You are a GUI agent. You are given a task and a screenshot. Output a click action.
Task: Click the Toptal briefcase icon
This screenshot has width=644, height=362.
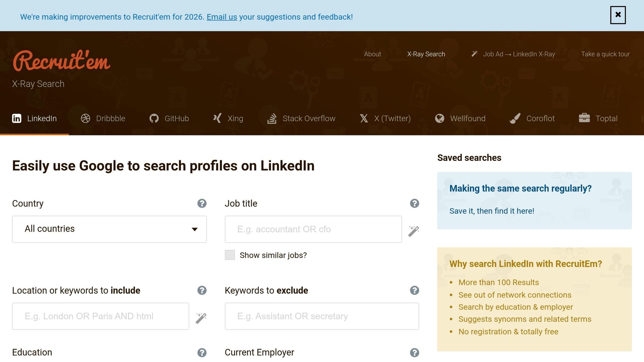(x=584, y=118)
